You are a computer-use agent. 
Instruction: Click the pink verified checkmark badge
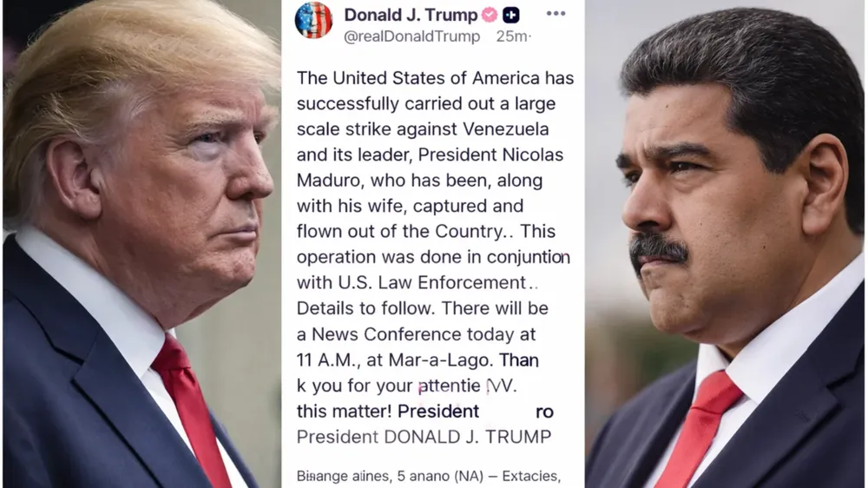pyautogui.click(x=490, y=15)
